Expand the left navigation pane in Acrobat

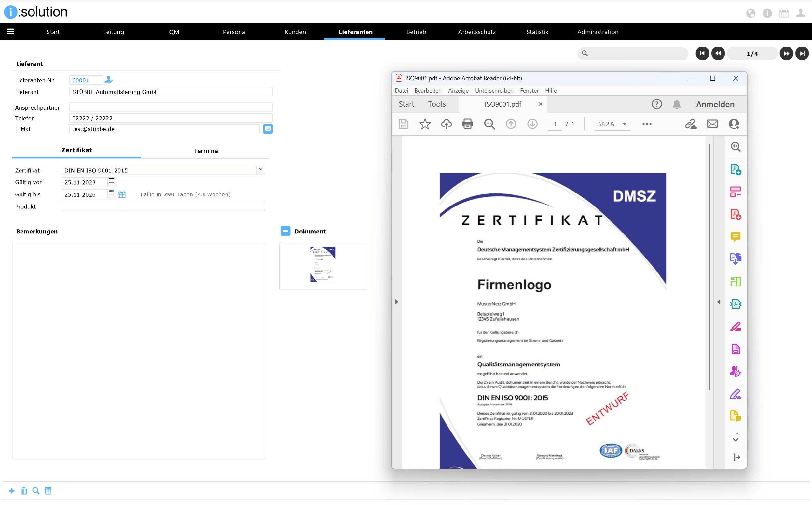point(396,302)
